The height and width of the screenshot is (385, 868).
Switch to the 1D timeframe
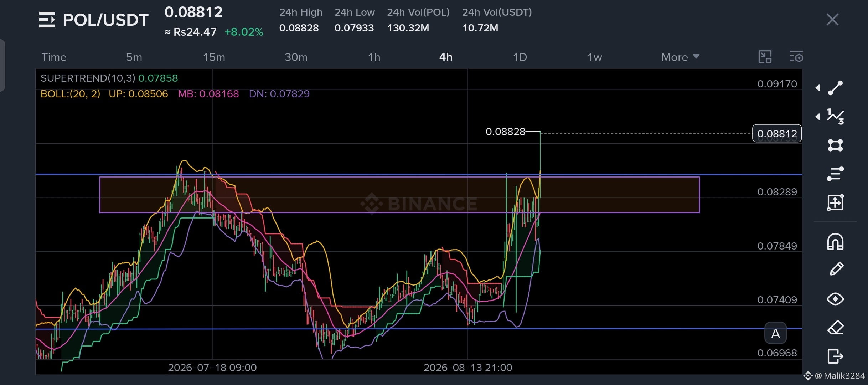pyautogui.click(x=520, y=57)
